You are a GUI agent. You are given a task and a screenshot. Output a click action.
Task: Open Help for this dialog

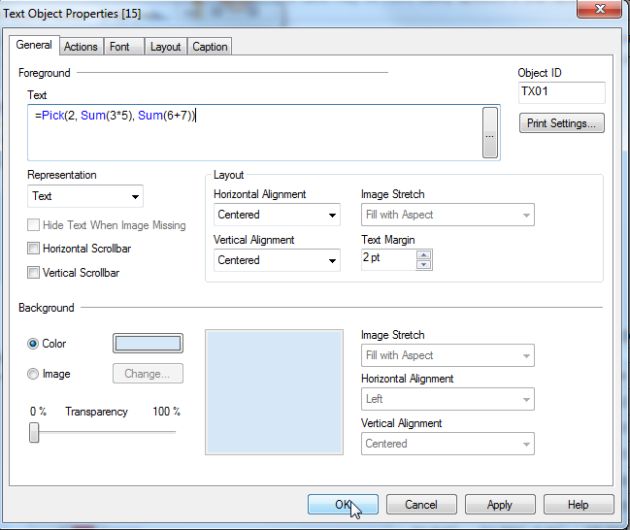tap(579, 504)
